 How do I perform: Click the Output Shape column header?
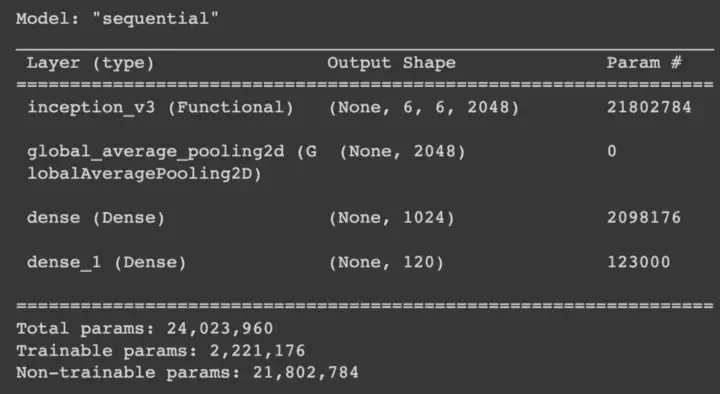click(x=391, y=63)
